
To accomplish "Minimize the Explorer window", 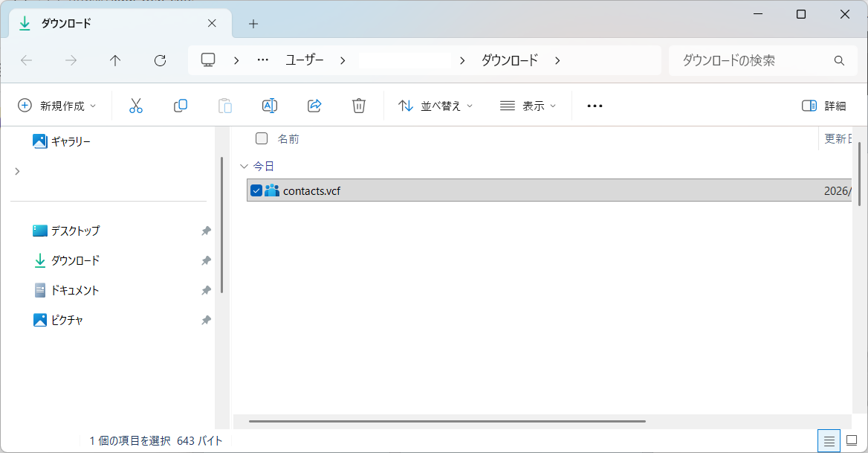I will (x=759, y=14).
